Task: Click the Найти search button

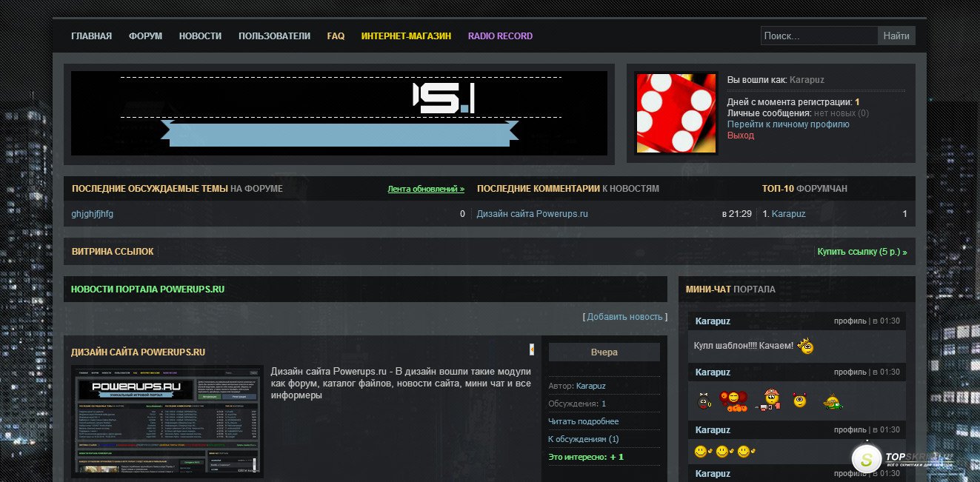Action: tap(896, 36)
